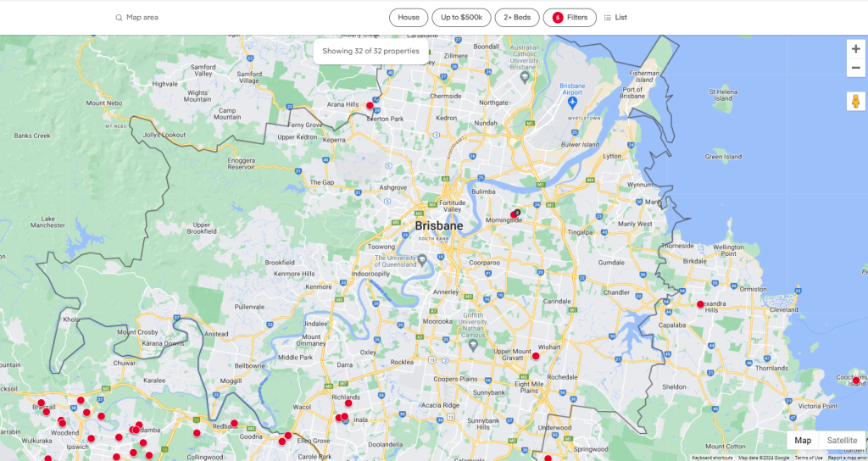Zoom out of the map

coord(855,69)
